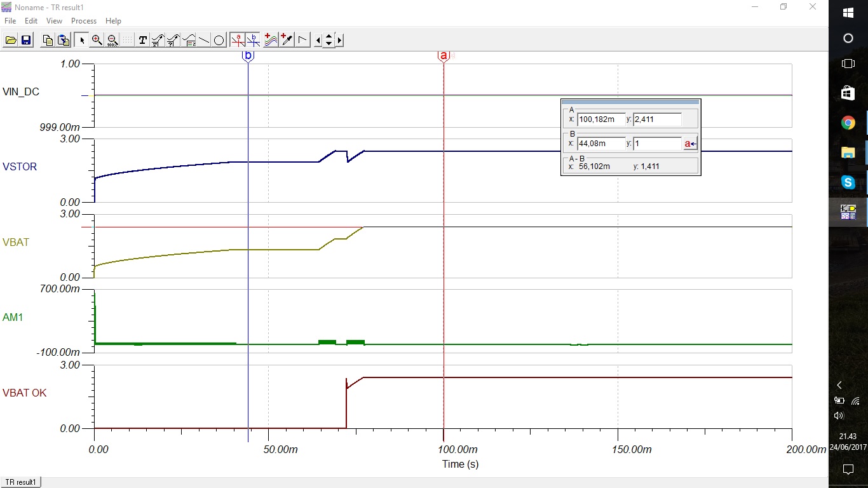
Task: Click the Add Curve color picker icon
Action: (286, 39)
